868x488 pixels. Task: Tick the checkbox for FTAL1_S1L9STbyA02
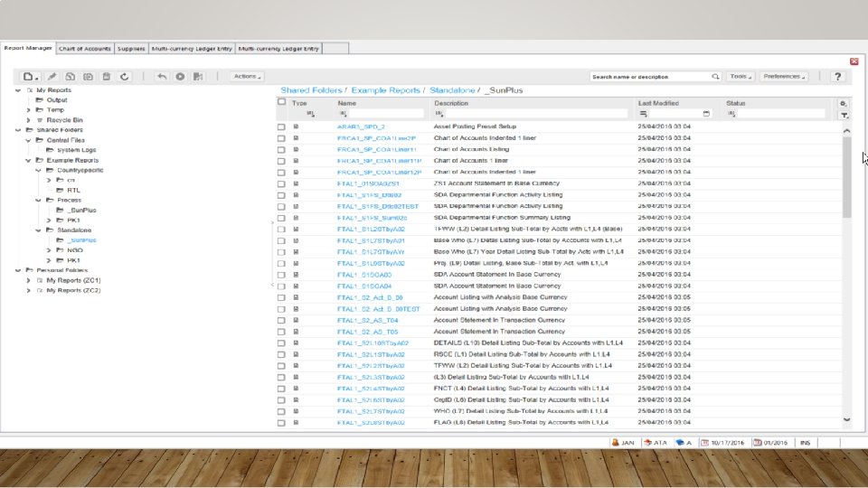281,263
